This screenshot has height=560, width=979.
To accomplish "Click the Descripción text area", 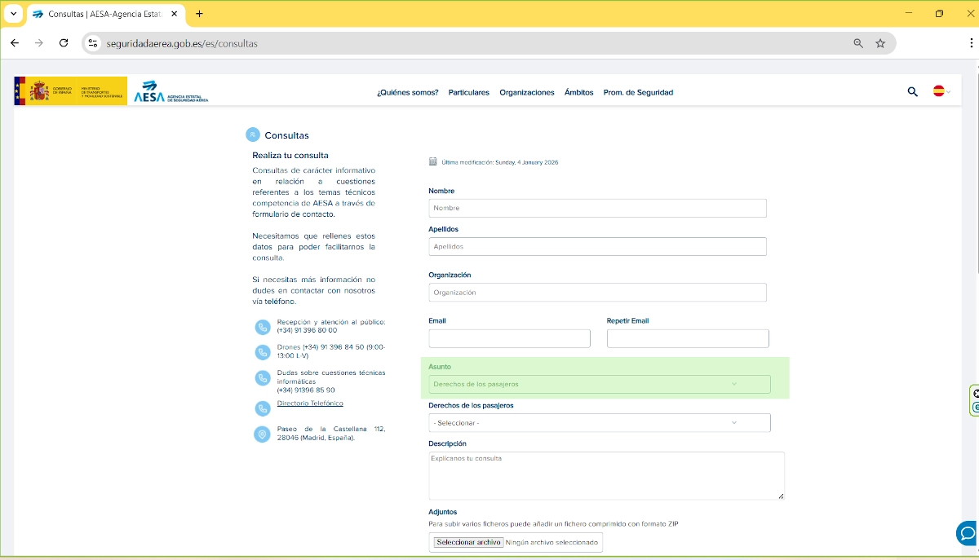I will click(x=605, y=475).
